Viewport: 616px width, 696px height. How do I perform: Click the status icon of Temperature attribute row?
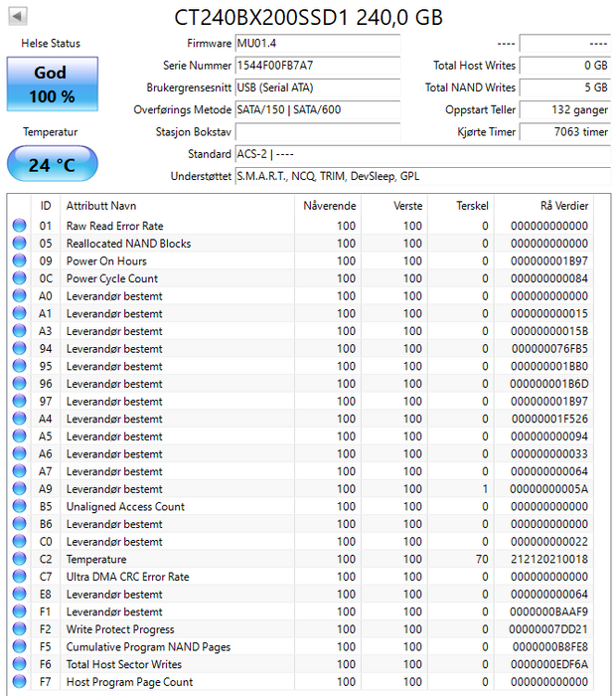(20, 560)
